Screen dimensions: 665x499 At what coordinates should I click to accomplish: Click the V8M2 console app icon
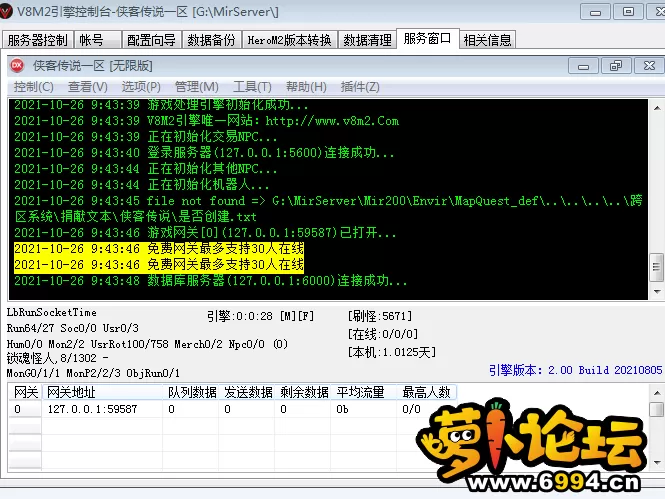click(x=6, y=11)
